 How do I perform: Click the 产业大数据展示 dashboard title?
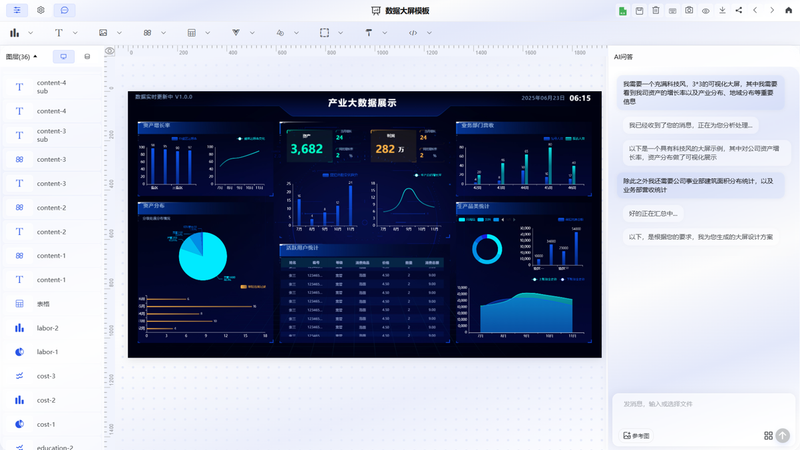point(362,103)
